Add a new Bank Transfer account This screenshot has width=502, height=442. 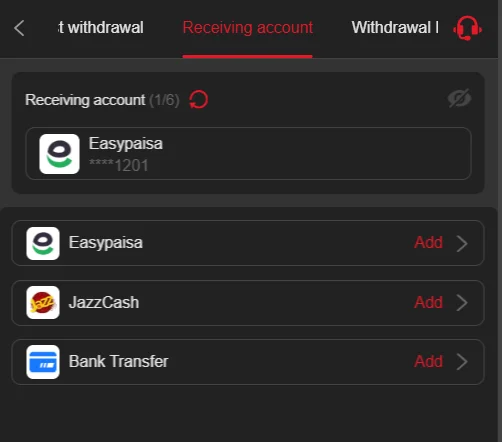429,361
